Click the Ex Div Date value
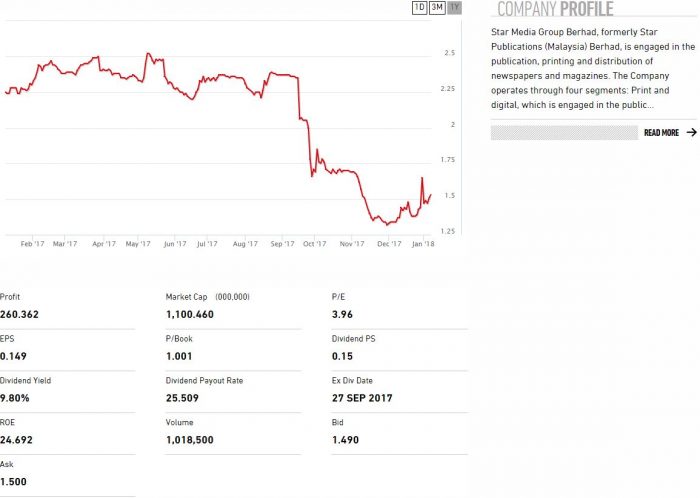Screen dimensions: 700x498 pos(362,398)
